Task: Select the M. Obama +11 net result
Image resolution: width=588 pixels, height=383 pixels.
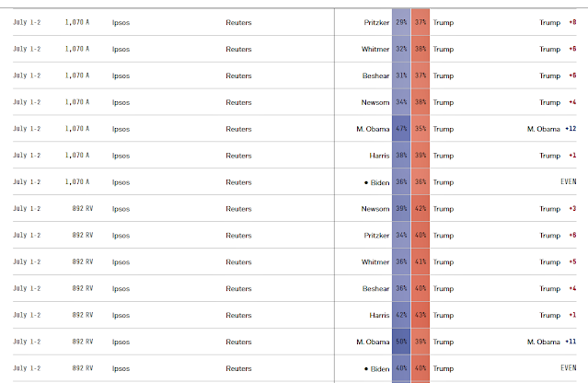Action: tap(551, 342)
